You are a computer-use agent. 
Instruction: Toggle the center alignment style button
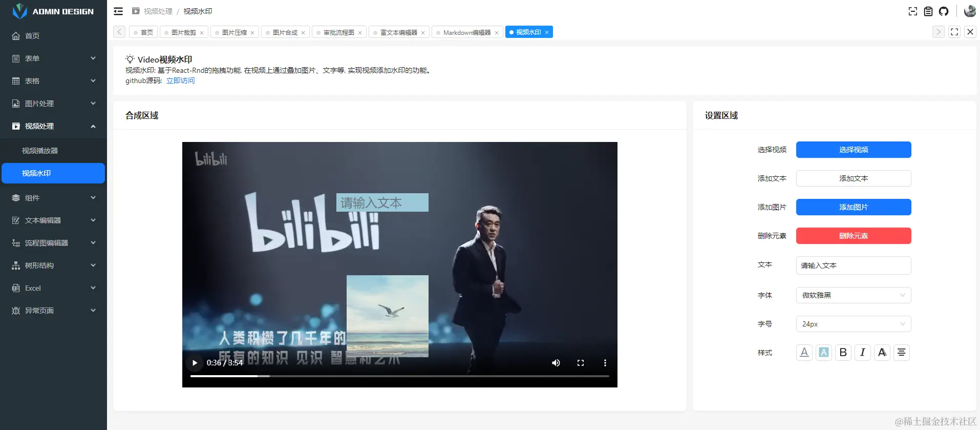902,353
